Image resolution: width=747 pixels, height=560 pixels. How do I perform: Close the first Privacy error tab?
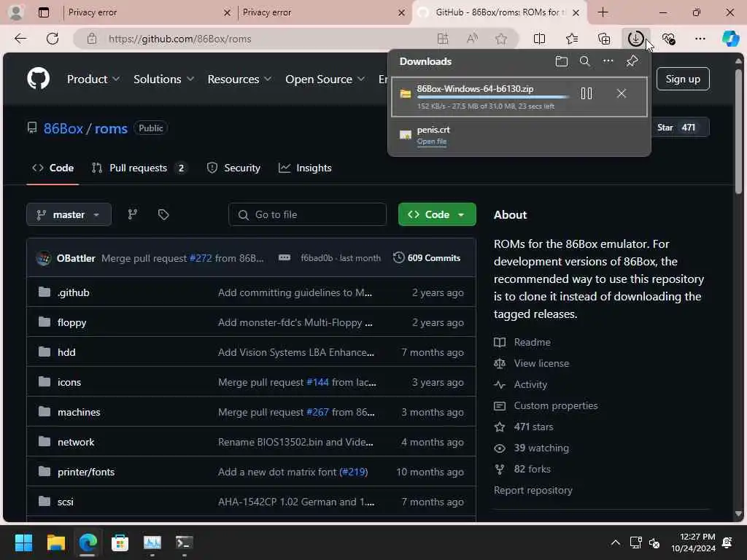(x=228, y=13)
